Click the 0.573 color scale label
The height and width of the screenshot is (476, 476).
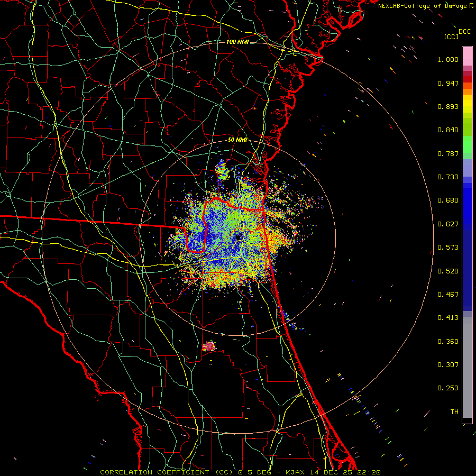[448, 248]
